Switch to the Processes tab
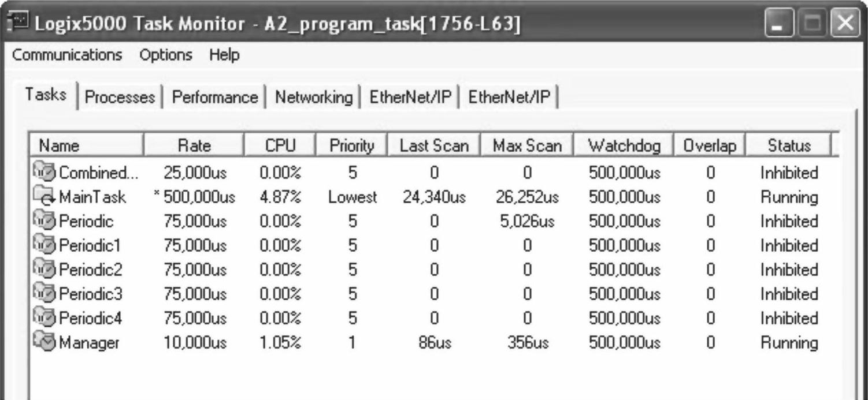This screenshot has width=868, height=400. pyautogui.click(x=120, y=97)
